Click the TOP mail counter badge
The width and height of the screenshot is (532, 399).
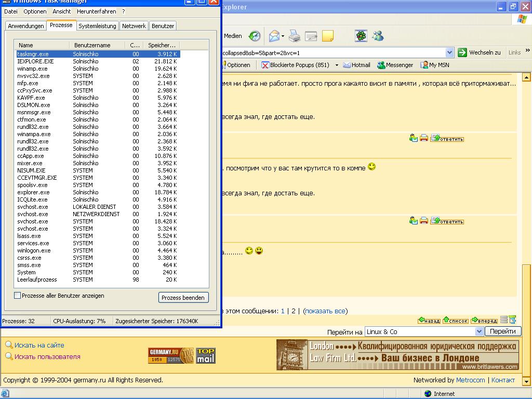206,355
